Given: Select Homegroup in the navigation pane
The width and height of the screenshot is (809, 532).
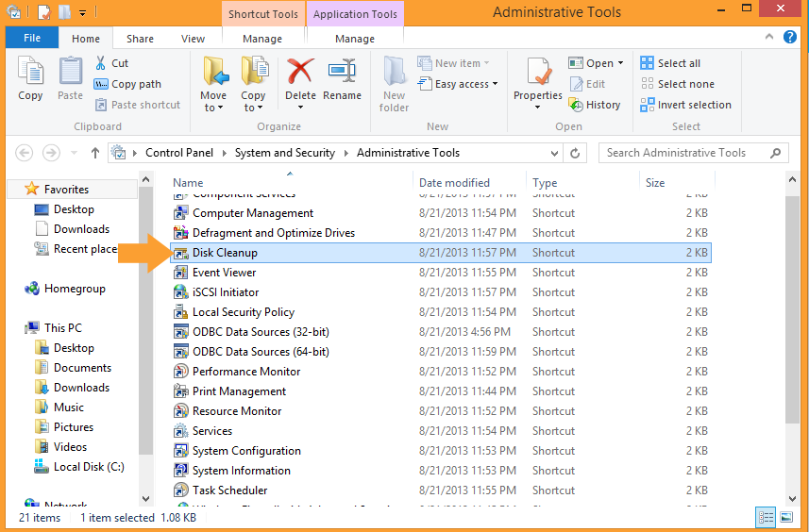Looking at the screenshot, I should point(65,289).
